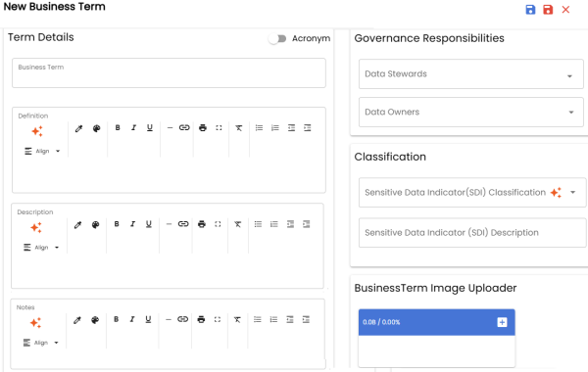Increase indent in Description editor

coord(307,224)
